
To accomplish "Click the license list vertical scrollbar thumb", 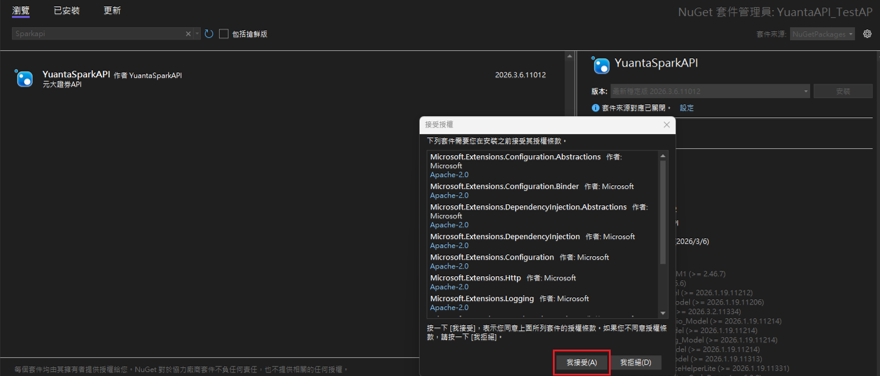I will [663, 212].
